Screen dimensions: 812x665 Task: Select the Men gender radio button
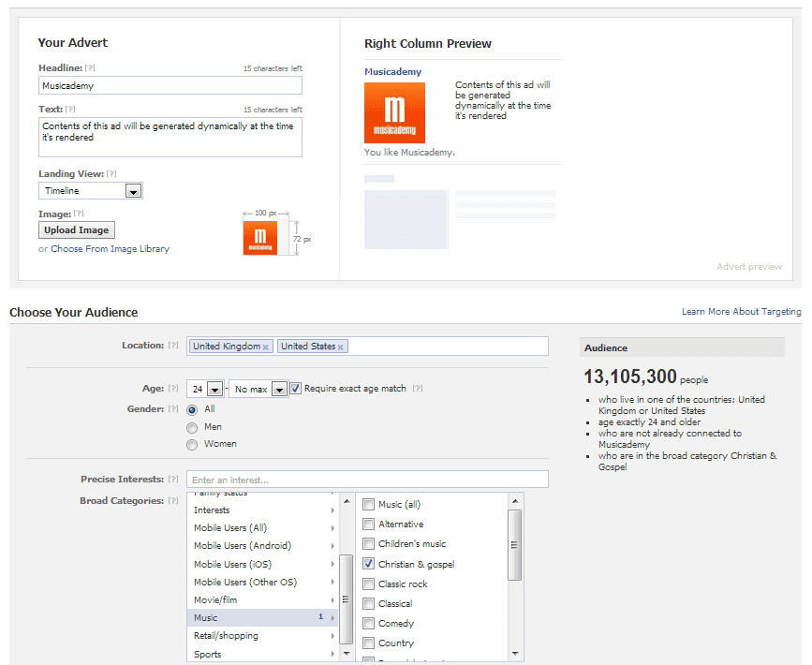pos(193,427)
